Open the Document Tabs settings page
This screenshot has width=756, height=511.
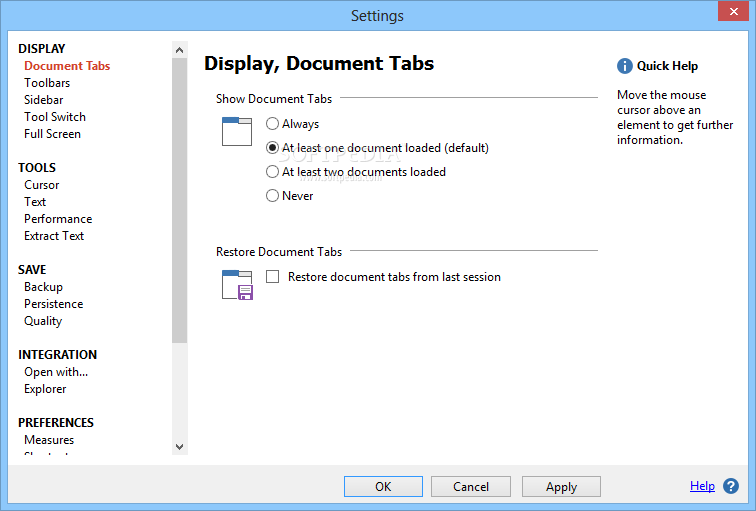pos(67,66)
